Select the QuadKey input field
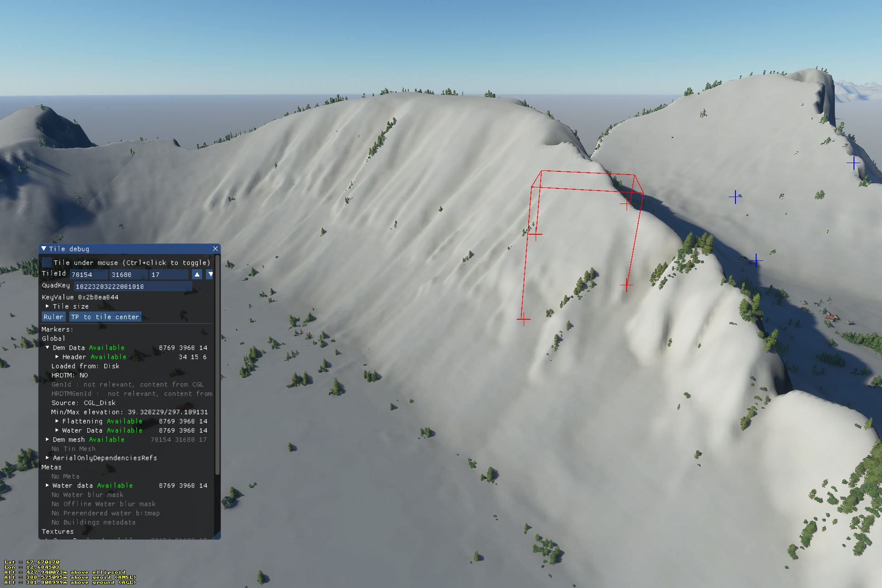The height and width of the screenshot is (588, 882). pyautogui.click(x=133, y=287)
